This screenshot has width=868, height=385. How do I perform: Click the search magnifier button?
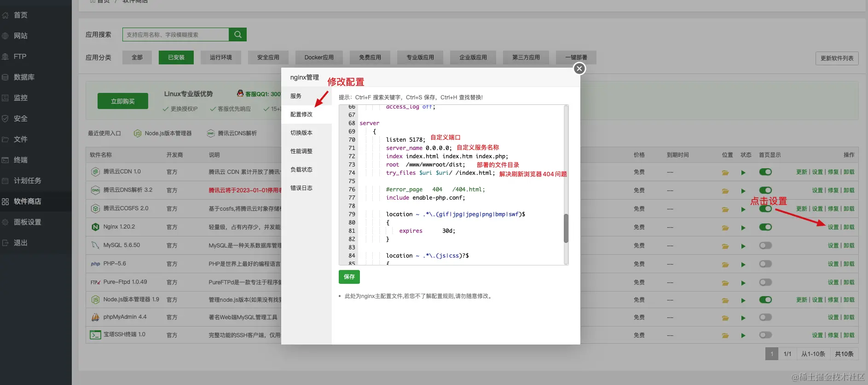tap(237, 34)
